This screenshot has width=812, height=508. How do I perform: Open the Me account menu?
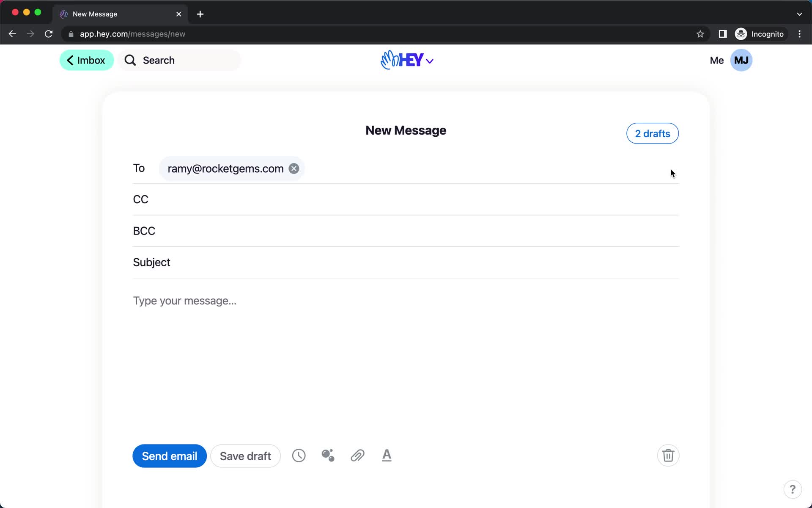coord(716,61)
